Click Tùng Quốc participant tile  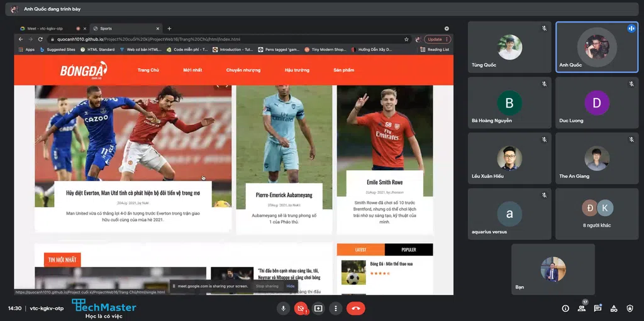point(509,47)
